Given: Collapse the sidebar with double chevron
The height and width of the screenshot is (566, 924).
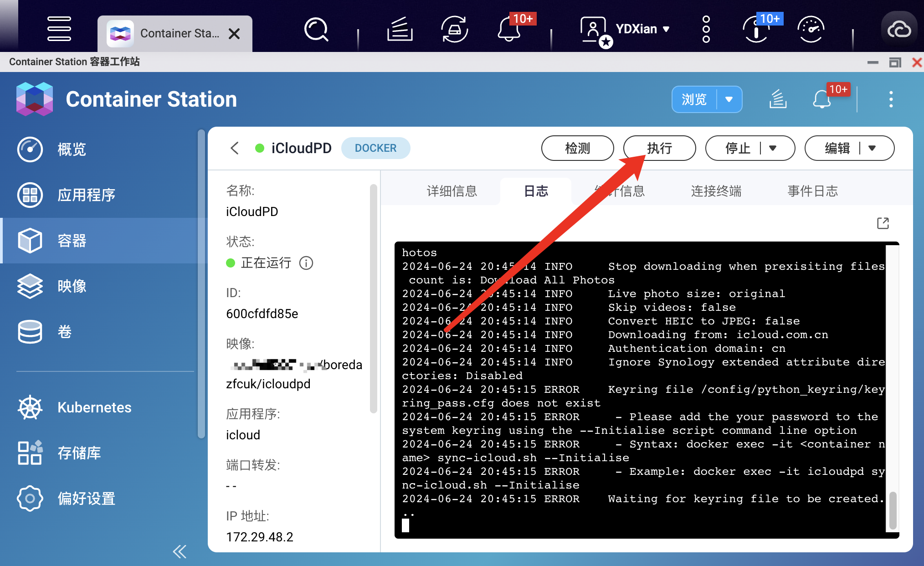Looking at the screenshot, I should tap(180, 551).
